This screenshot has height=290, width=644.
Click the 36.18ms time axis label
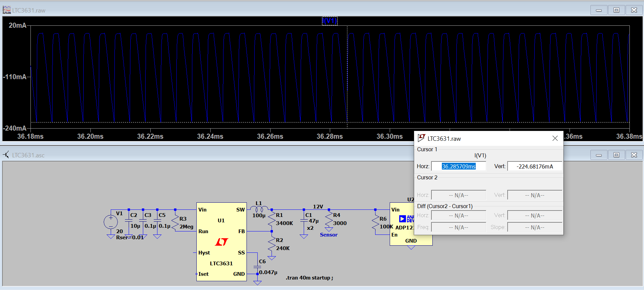point(30,136)
